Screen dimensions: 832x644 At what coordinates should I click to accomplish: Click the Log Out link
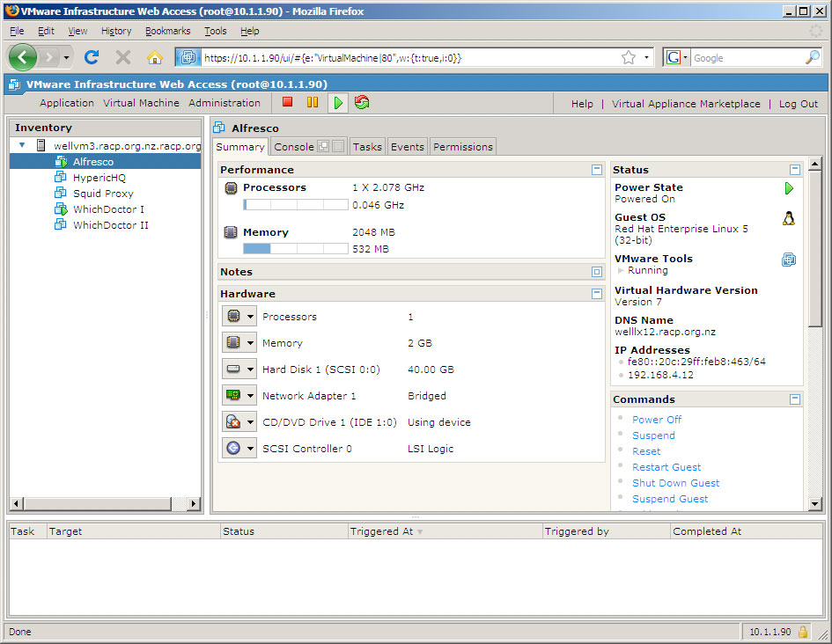pos(798,104)
